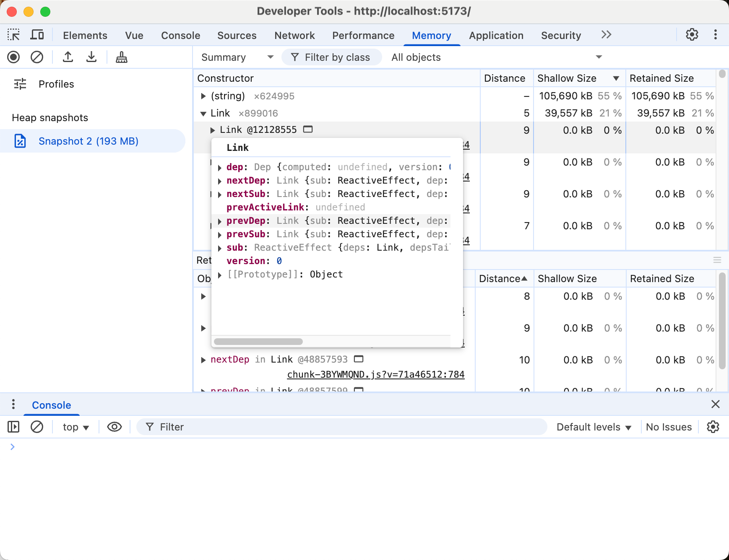Screen dimensions: 729x560
Task: Click the Snapshot 2 file icon
Action: pyautogui.click(x=20, y=141)
